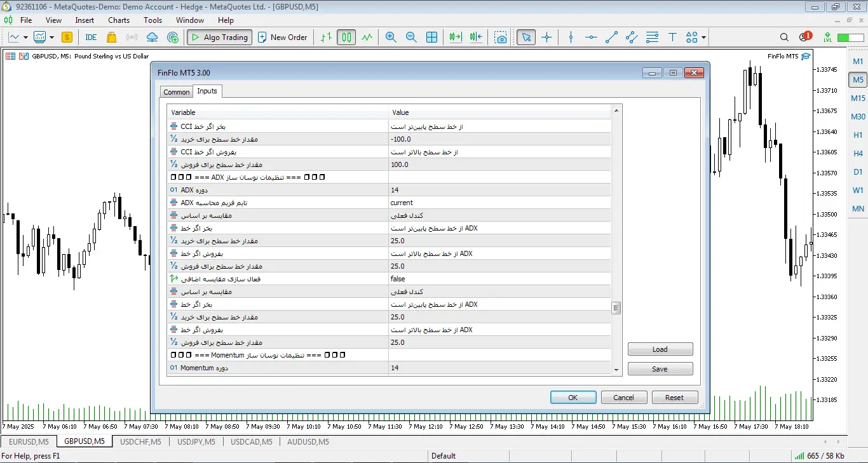868x463 pixels.
Task: Switch to the Common tab
Action: coord(177,92)
